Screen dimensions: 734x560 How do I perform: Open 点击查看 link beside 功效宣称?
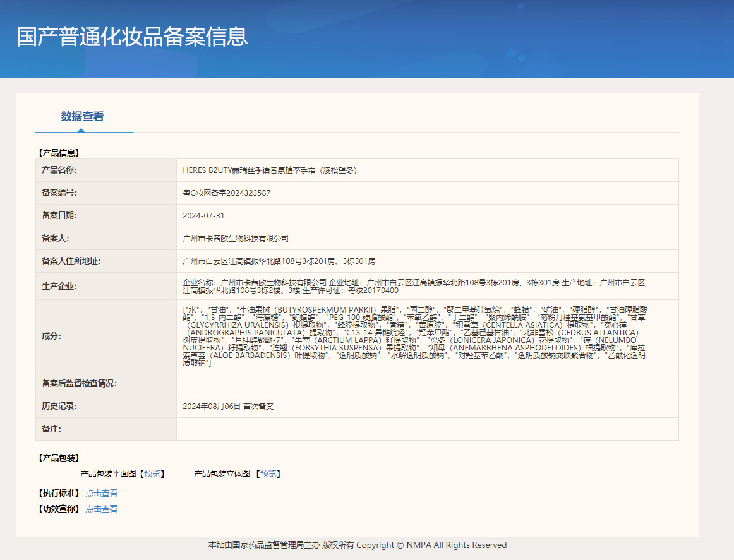[102, 509]
